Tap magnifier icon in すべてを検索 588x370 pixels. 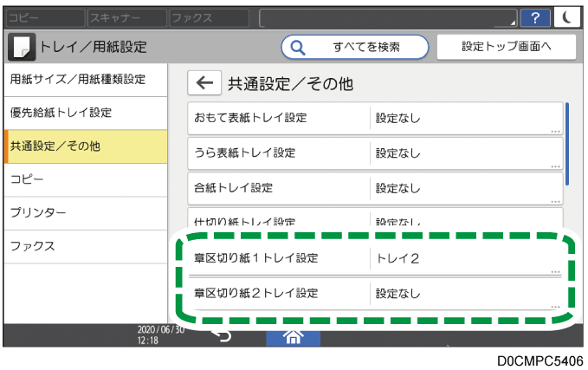298,48
